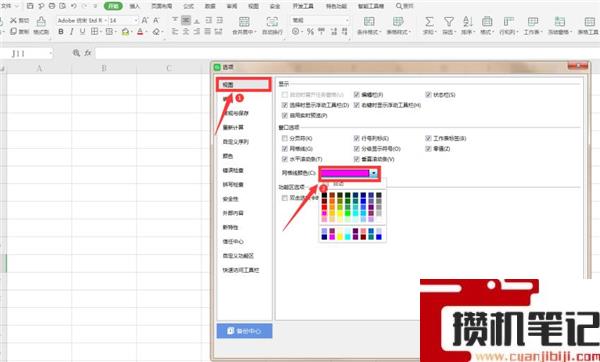Switch to the 插入 ribbon tab
The image size is (600, 362).
click(x=135, y=6)
